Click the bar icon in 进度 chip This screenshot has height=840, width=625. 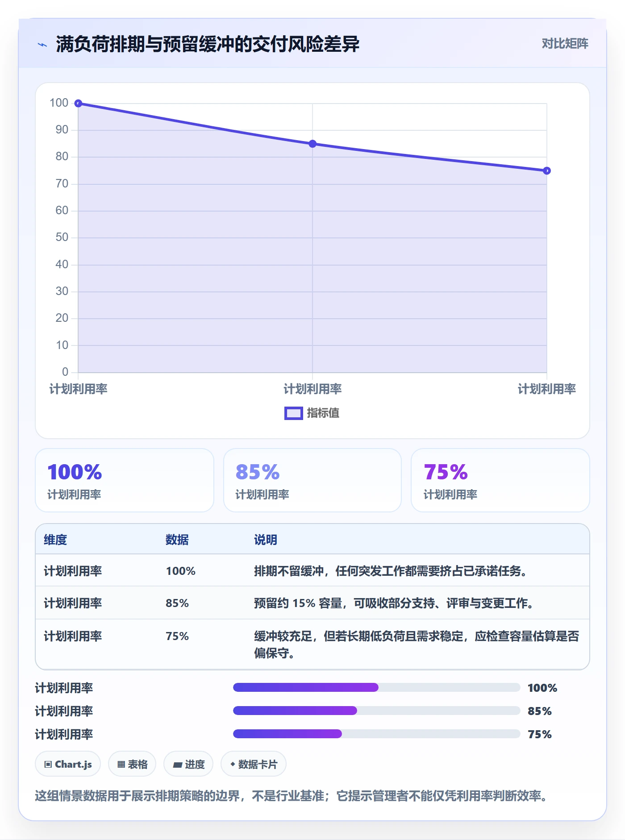tap(177, 765)
